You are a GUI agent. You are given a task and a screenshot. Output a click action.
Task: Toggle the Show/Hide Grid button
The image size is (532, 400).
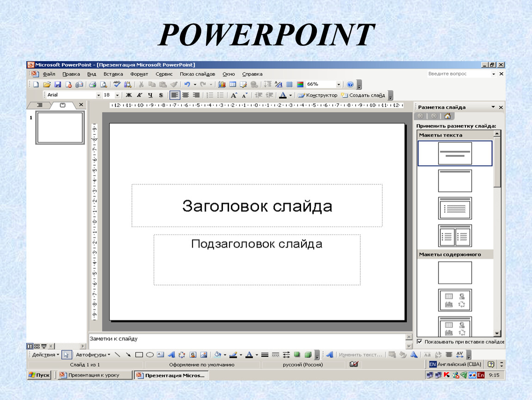(x=290, y=85)
